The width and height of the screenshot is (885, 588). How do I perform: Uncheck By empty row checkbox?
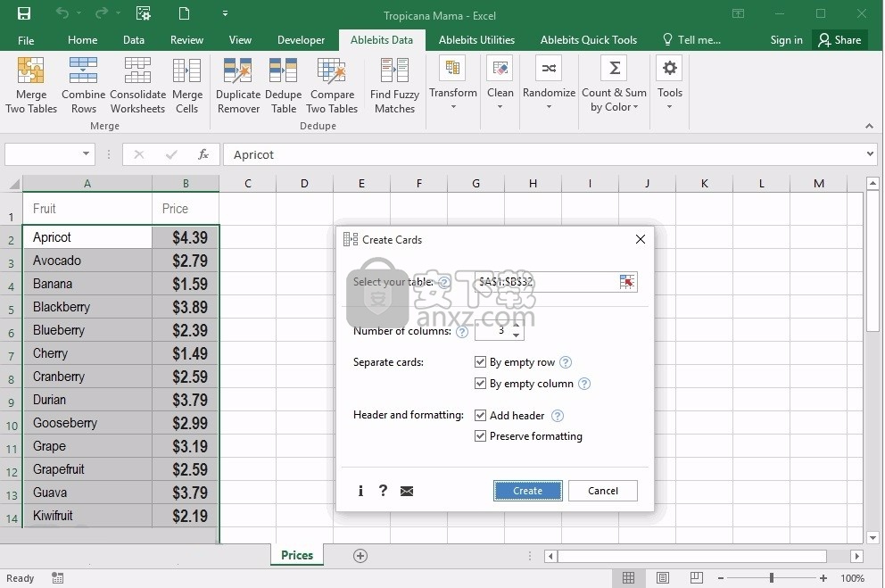[480, 361]
